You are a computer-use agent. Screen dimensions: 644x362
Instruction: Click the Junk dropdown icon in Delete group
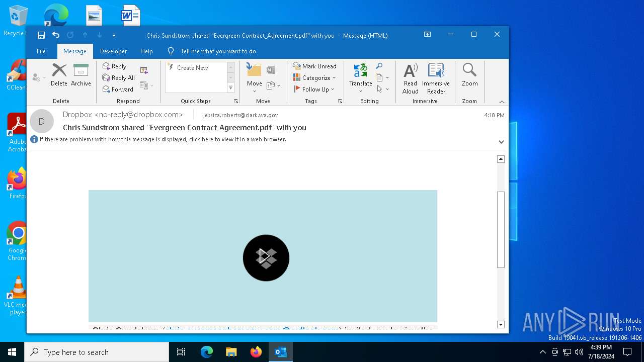(38, 77)
